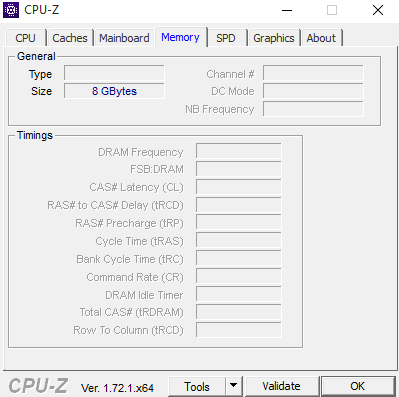The image size is (399, 397).
Task: Click the Validate button
Action: (281, 386)
